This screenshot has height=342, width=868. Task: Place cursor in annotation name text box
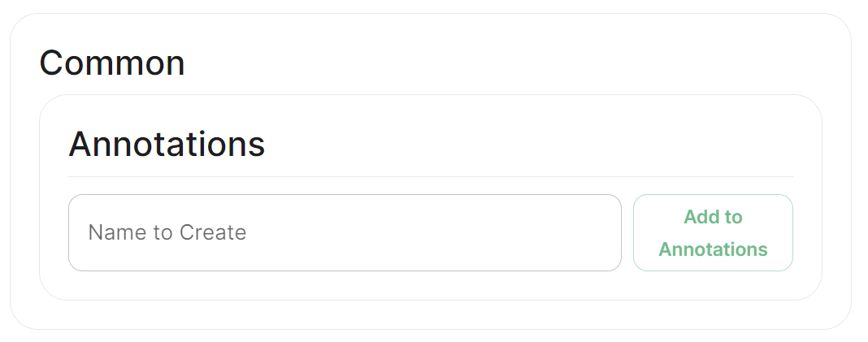point(345,233)
